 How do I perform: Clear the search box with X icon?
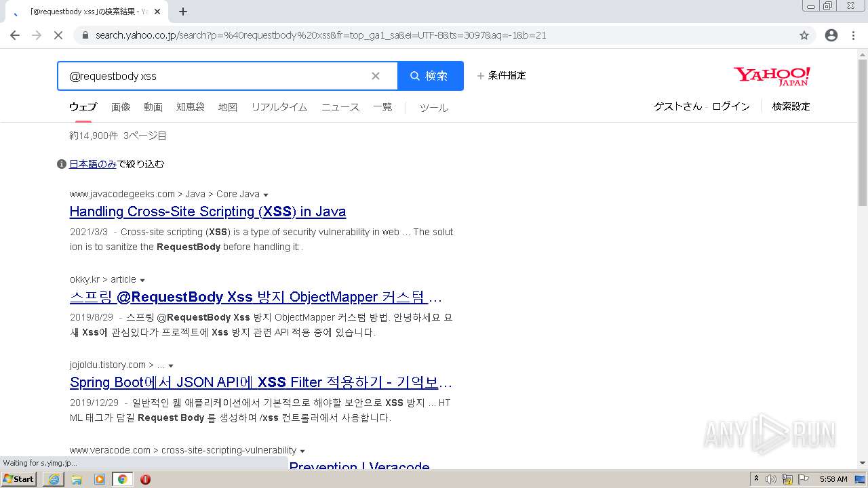click(375, 76)
